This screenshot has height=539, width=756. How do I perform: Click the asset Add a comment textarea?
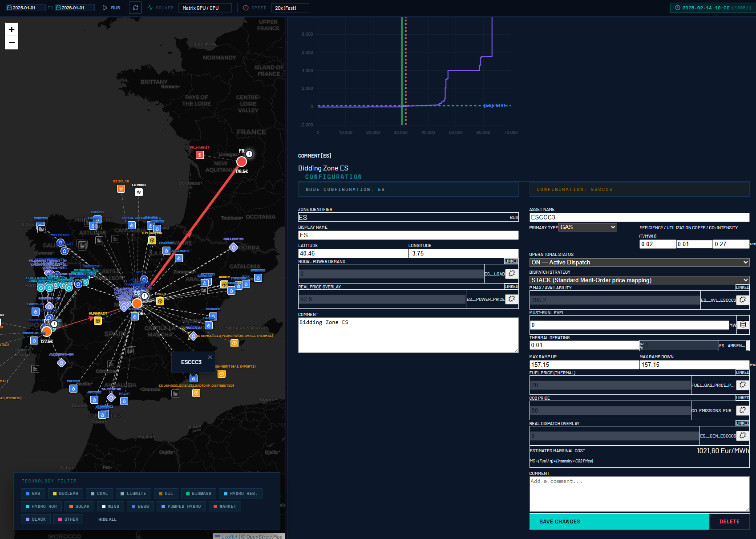(639, 494)
